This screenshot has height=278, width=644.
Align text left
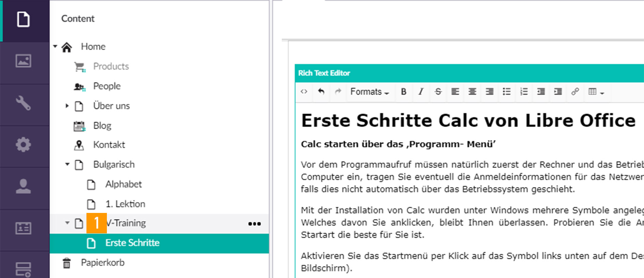455,92
